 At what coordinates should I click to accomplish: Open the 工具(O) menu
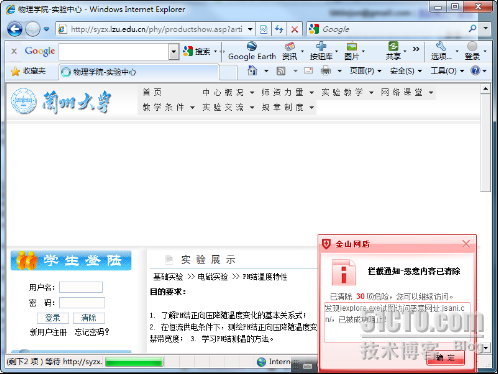point(447,71)
